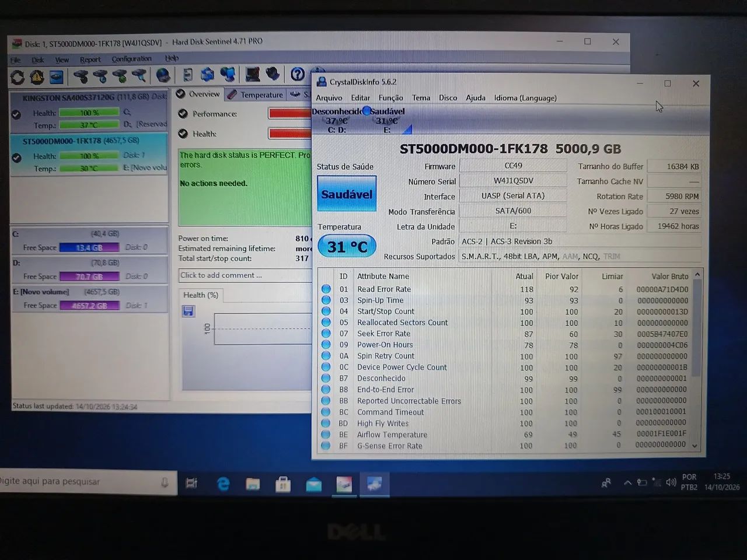Click the blue disk information toolbar icon

[56, 76]
